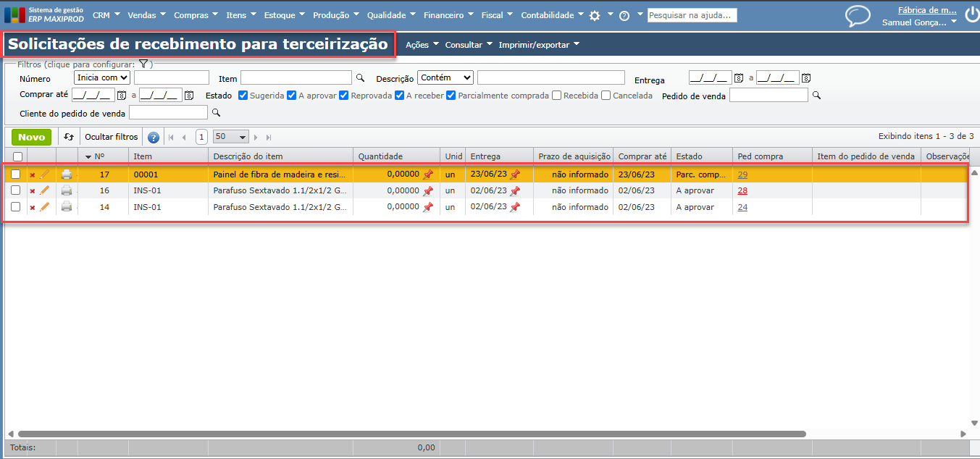
Task: Open the chat bubble icon
Action: click(858, 16)
